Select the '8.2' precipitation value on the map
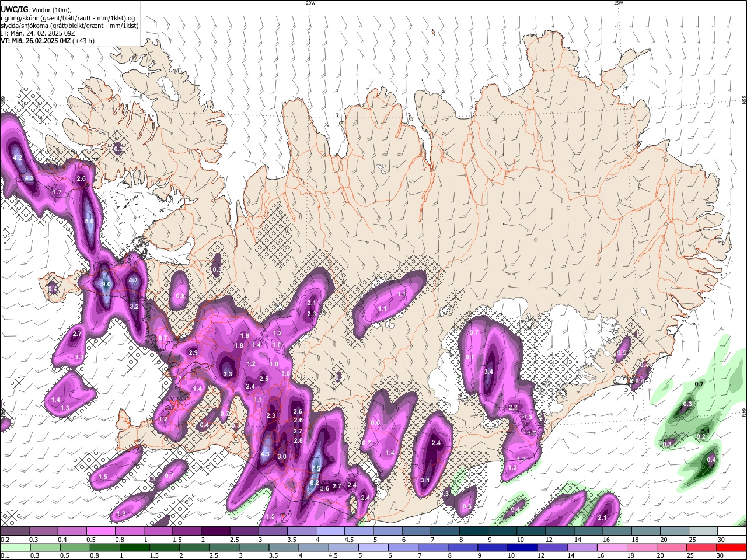747x560 pixels. pyautogui.click(x=314, y=483)
